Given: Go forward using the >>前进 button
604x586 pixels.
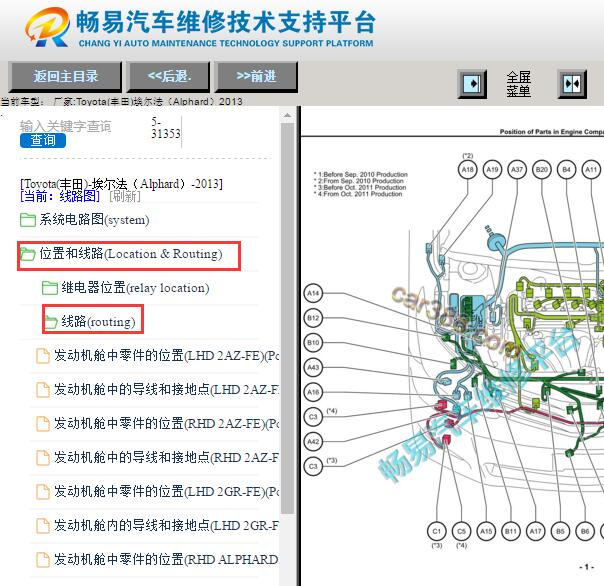Looking at the screenshot, I should [257, 76].
